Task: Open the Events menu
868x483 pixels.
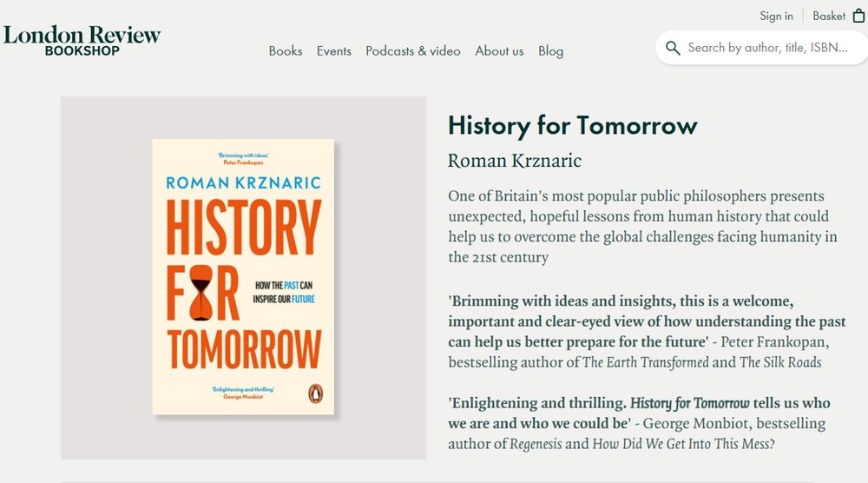Action: coord(334,51)
